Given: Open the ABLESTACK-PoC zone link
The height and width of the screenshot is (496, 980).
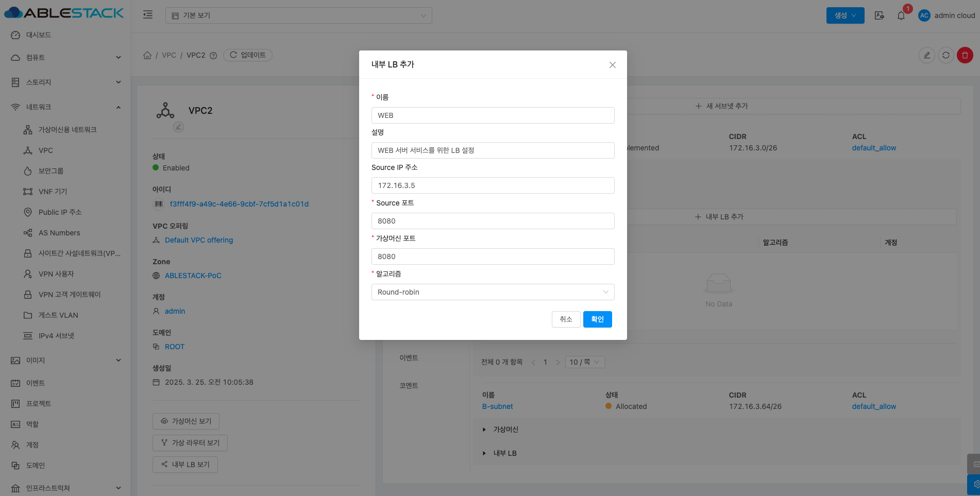Looking at the screenshot, I should click(x=193, y=276).
